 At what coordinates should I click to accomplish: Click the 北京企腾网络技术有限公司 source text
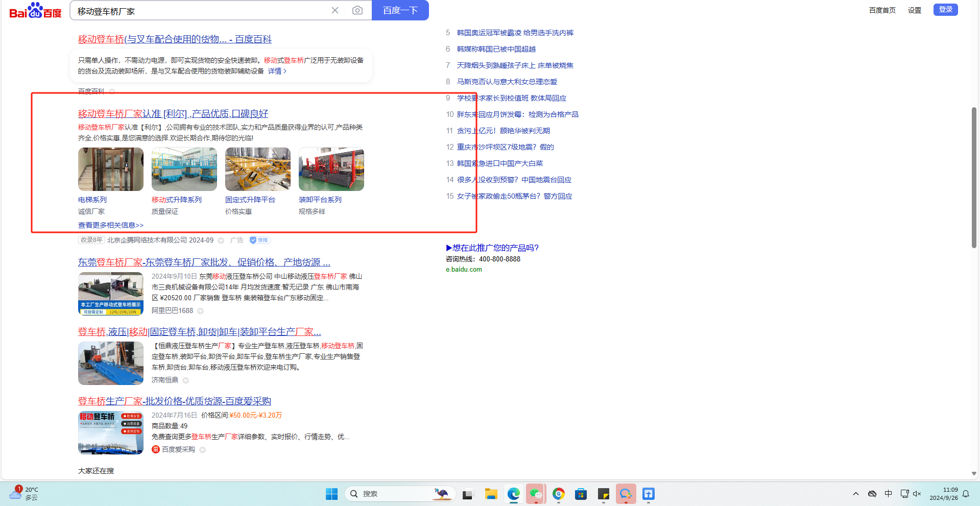tap(147, 240)
